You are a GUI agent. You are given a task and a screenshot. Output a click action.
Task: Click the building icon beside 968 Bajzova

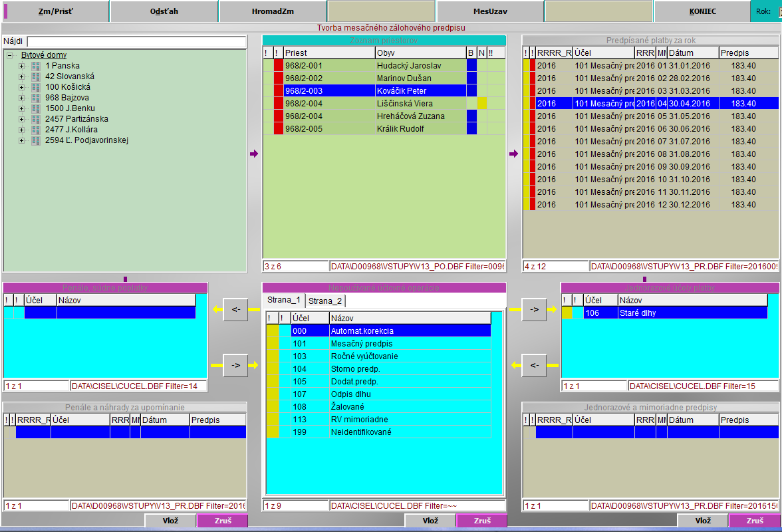pos(35,98)
